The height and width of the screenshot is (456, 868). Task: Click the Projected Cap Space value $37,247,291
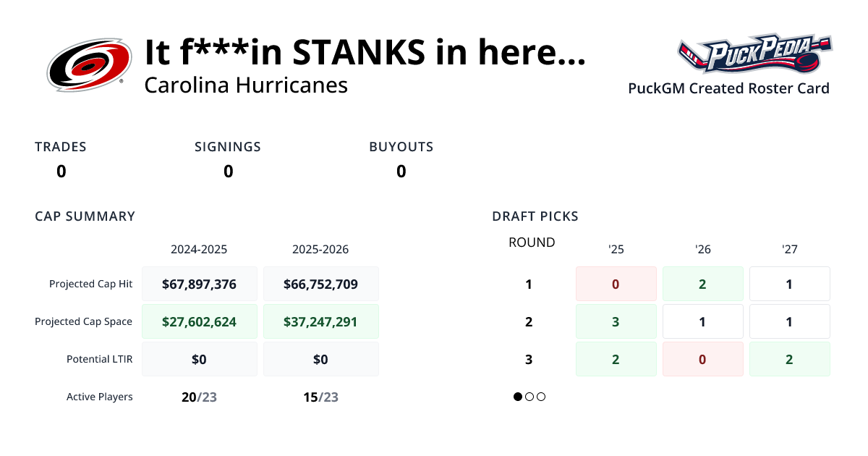coord(320,321)
